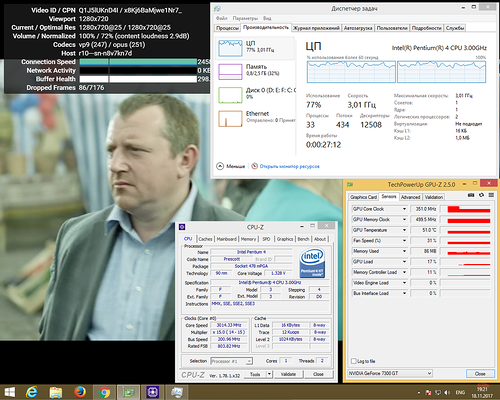
Task: Expand Memory Used sensor dropdown
Action: tap(404, 251)
